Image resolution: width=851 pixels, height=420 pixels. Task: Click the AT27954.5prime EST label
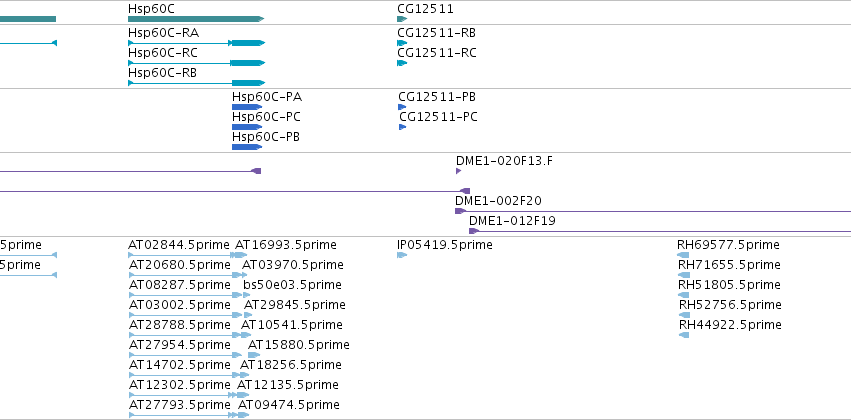pyautogui.click(x=180, y=346)
